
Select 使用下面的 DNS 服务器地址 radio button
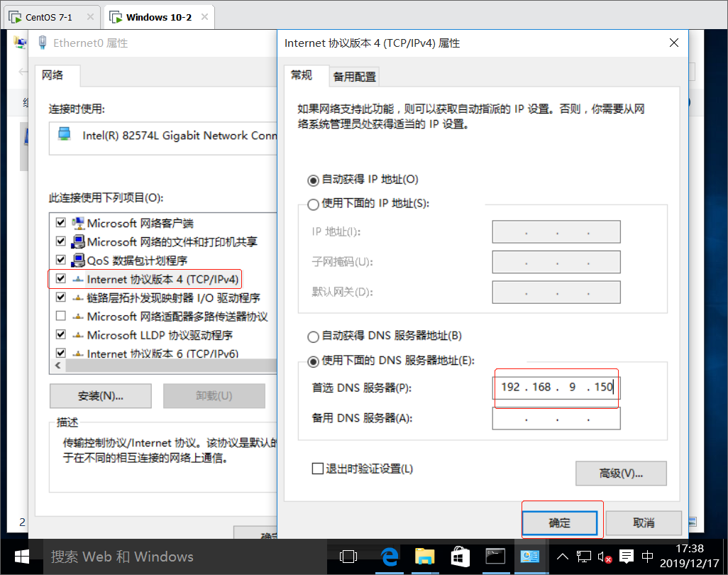click(x=314, y=361)
